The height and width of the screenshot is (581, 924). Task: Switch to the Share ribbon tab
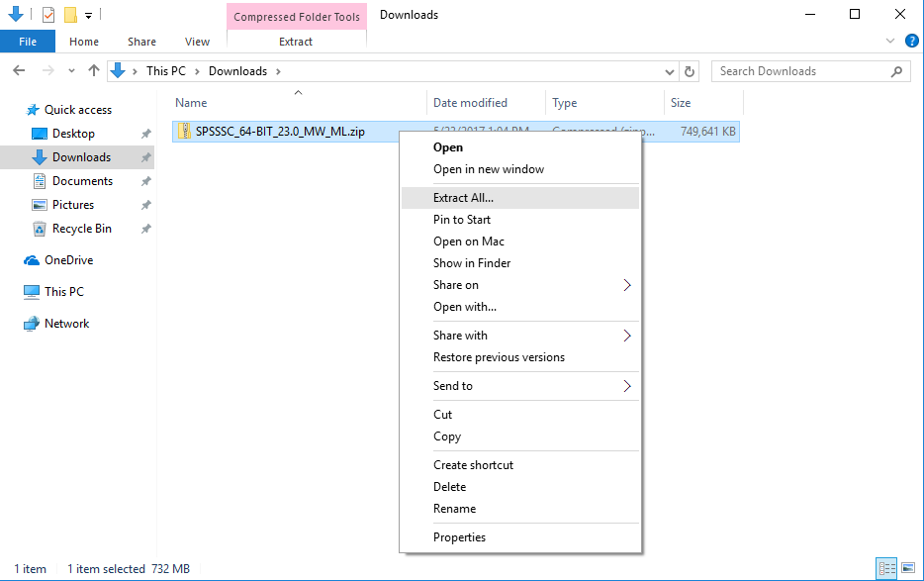pos(142,42)
